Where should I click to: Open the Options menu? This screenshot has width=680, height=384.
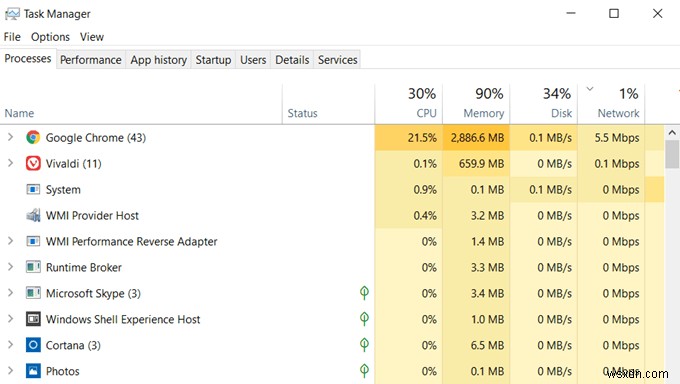click(50, 37)
